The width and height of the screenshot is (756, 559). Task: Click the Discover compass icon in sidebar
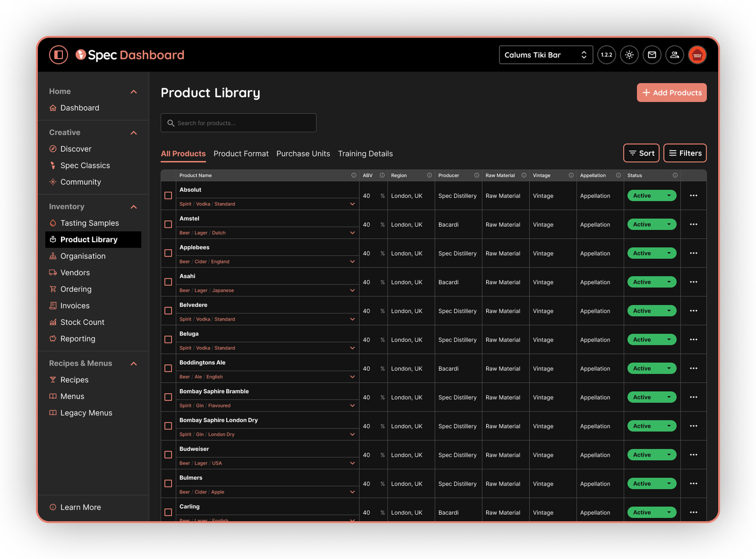click(x=53, y=149)
